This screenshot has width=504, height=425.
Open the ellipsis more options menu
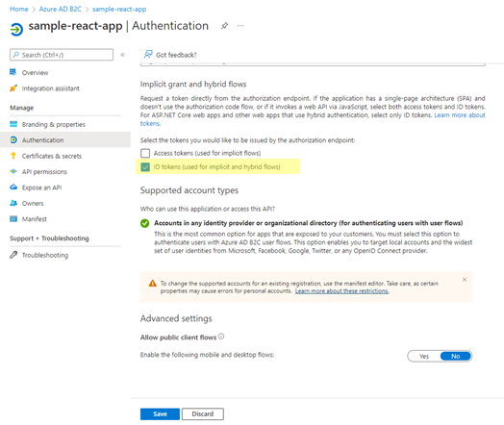pyautogui.click(x=240, y=26)
